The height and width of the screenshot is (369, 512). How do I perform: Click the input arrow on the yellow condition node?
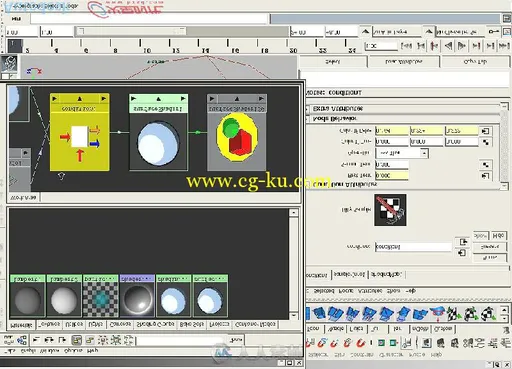click(x=55, y=99)
